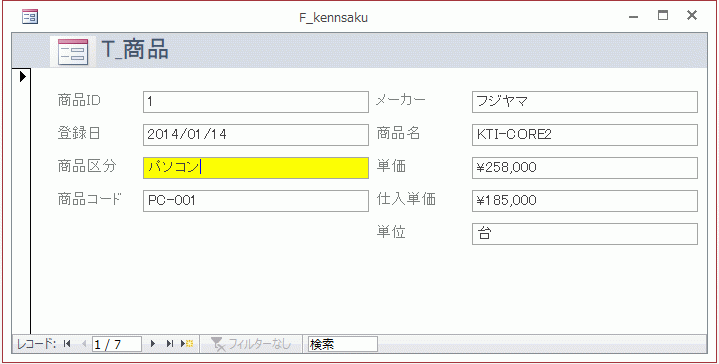719x364 pixels.
Task: Close the F_kennsaku form window
Action: tap(692, 16)
